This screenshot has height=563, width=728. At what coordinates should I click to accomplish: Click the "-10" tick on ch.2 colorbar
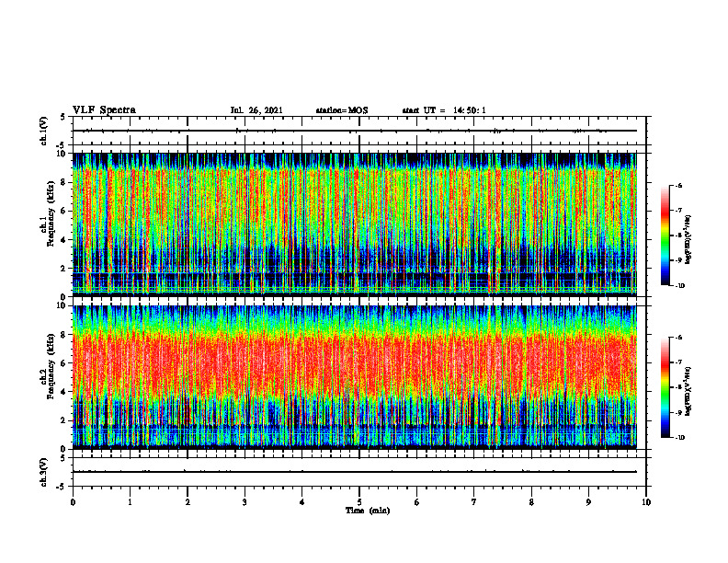point(679,438)
